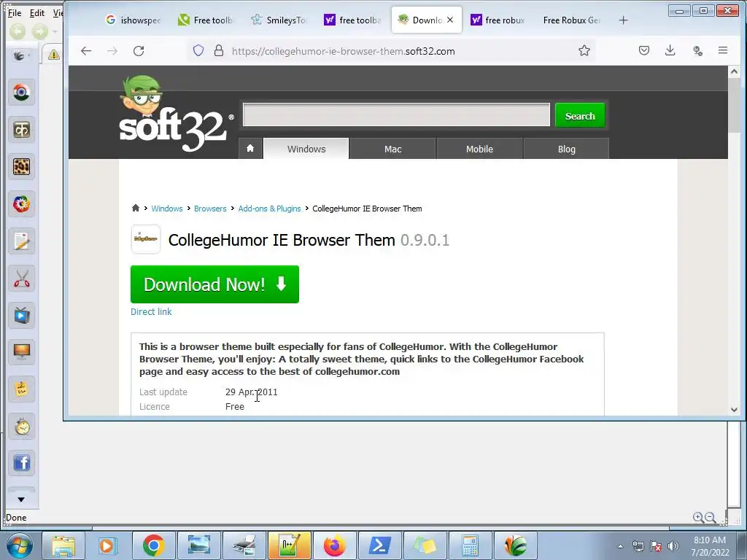
Task: Click the Firefox forward arrow
Action: coord(112,51)
